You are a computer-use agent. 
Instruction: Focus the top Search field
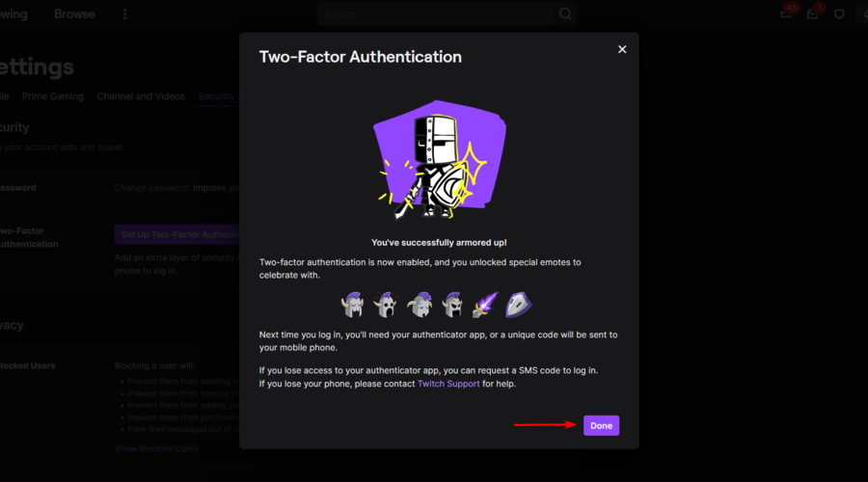point(436,13)
